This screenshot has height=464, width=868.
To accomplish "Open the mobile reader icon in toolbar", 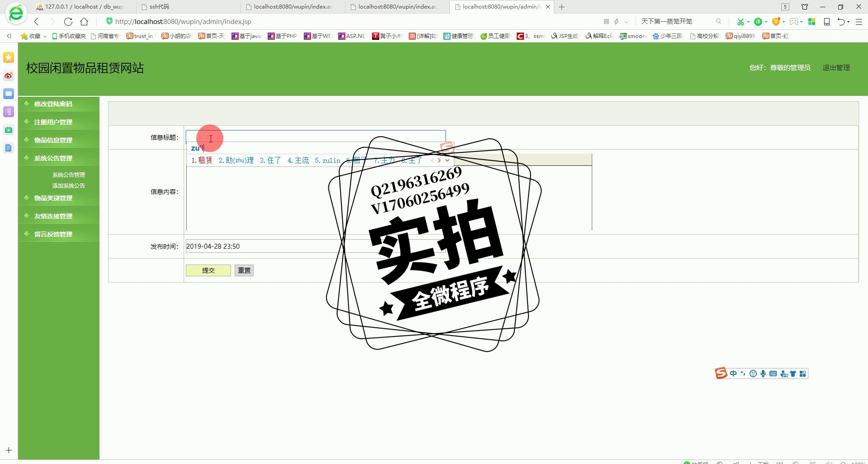I will (827, 22).
